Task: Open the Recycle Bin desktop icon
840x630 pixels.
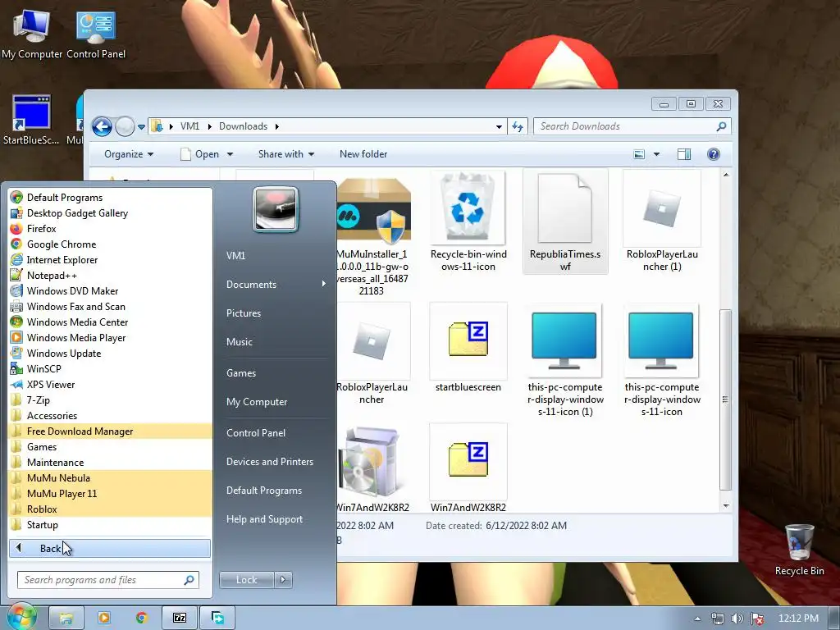Action: (x=799, y=550)
